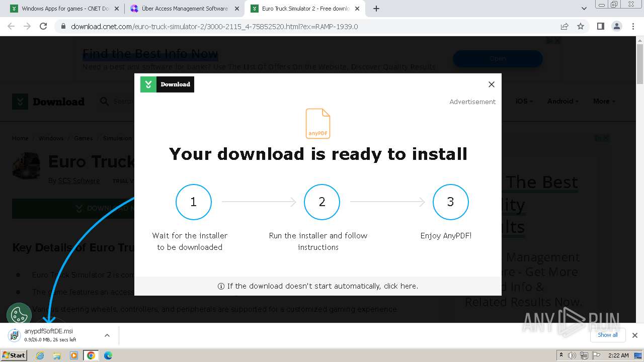The height and width of the screenshot is (362, 644).
Task: Go to Games breadcrumb
Action: click(x=83, y=138)
